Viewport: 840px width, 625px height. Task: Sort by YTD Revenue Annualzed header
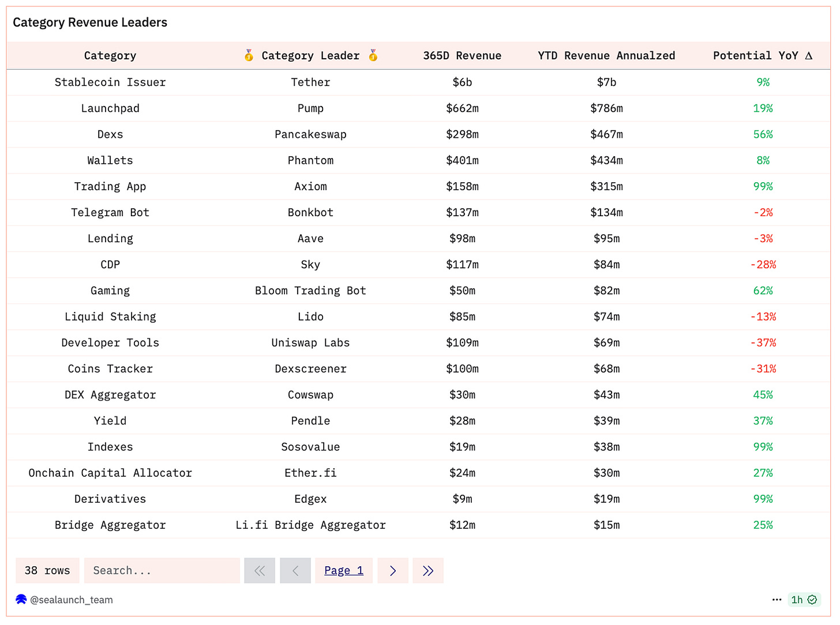pos(606,56)
